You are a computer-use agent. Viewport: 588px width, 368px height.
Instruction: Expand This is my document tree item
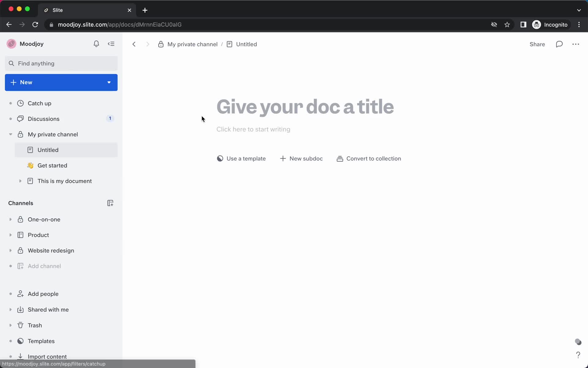pyautogui.click(x=20, y=181)
